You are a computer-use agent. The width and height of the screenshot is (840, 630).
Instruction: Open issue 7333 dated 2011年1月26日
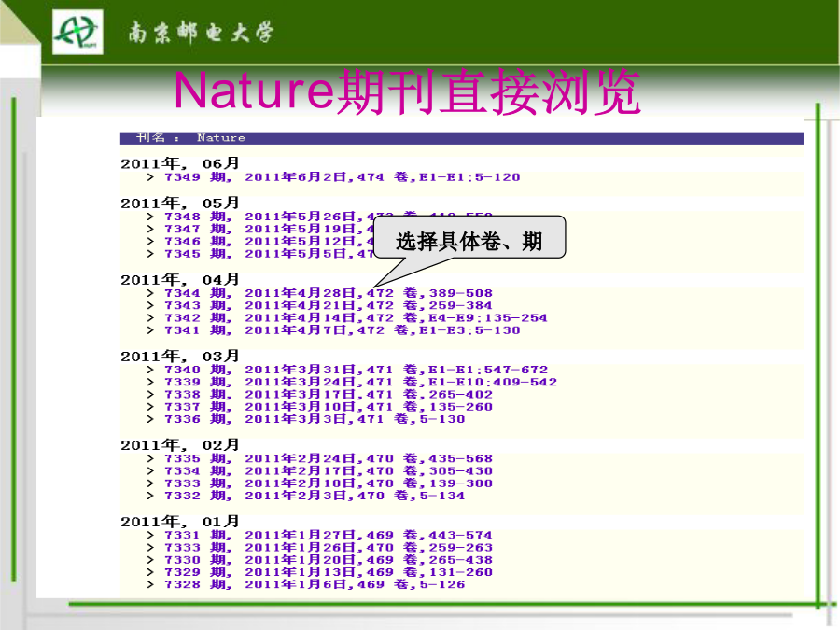328,548
